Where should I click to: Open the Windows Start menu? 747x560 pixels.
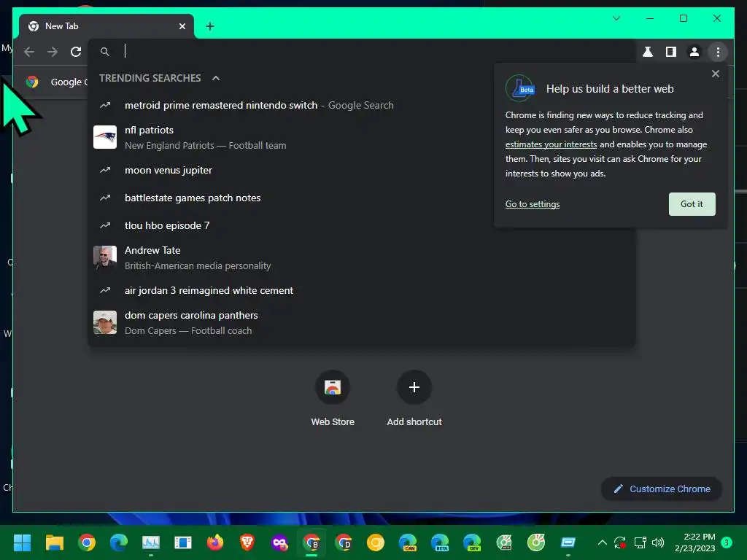(23, 542)
